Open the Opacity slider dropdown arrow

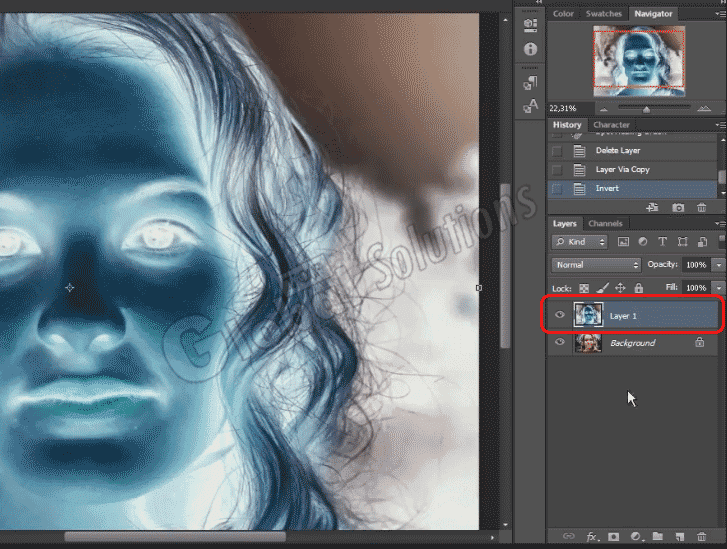tap(719, 265)
